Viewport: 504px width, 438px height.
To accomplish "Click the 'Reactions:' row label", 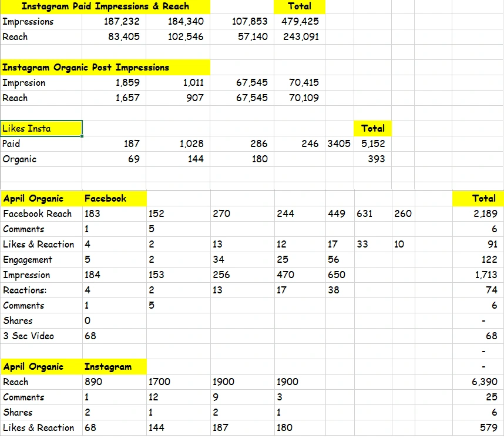I will (x=42, y=290).
